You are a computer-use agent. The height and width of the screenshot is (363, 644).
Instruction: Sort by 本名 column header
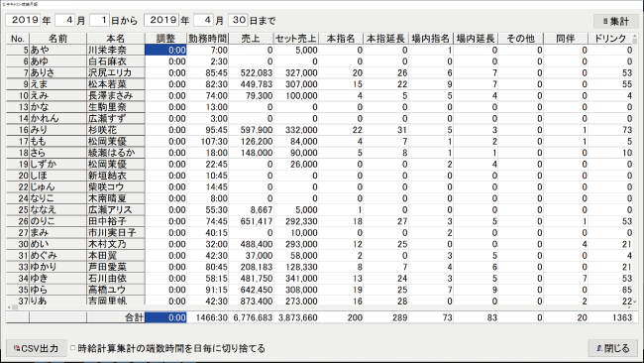coord(115,39)
